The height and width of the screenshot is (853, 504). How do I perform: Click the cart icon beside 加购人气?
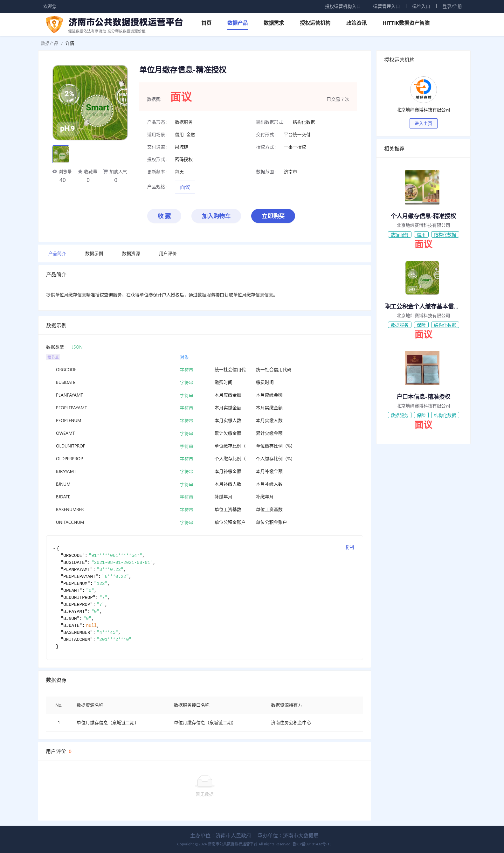105,171
